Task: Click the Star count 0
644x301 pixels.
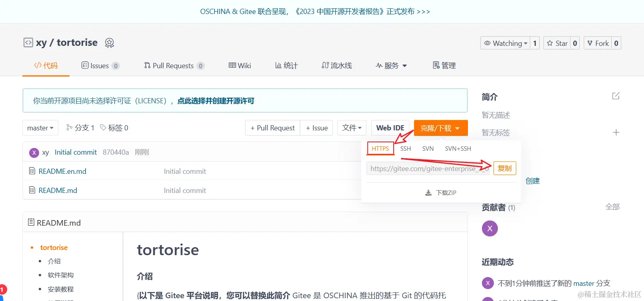Action: coord(575,43)
